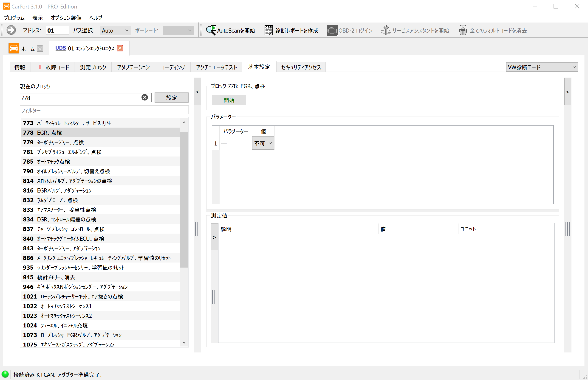Select block 1073 ロープレッシャーEGRバルブ
The image size is (588, 380).
click(100, 335)
